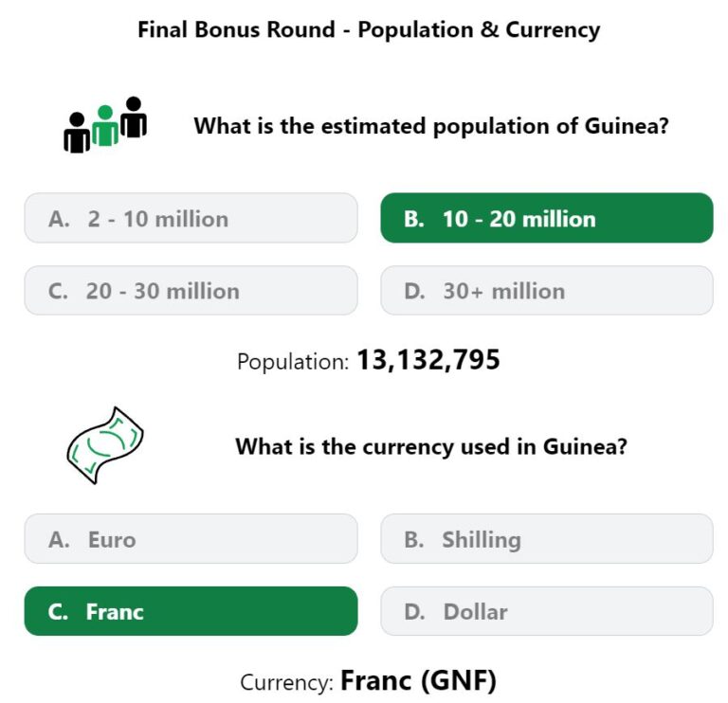Choose option D. 30+ million
Viewport: 728px width, 703px height.
click(547, 291)
